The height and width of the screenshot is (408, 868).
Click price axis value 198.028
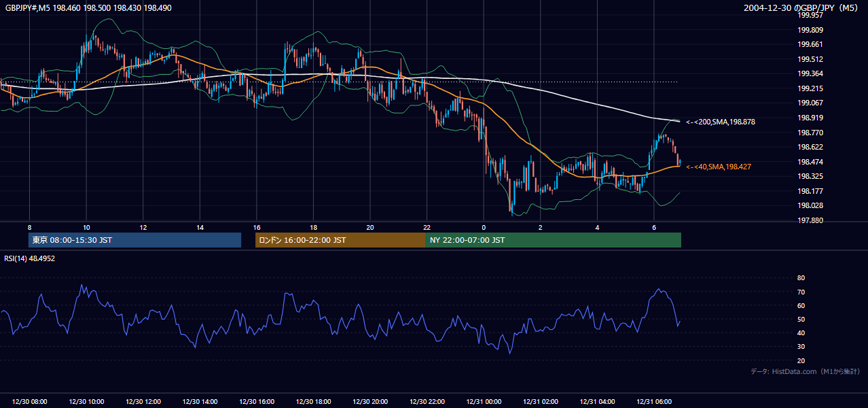[810, 205]
